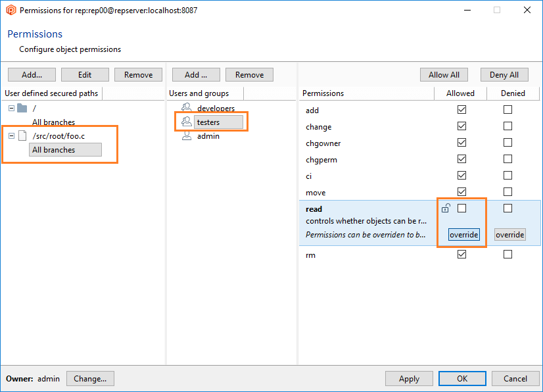Image resolution: width=543 pixels, height=392 pixels.
Task: Select the rm permission row
Action: click(419, 255)
